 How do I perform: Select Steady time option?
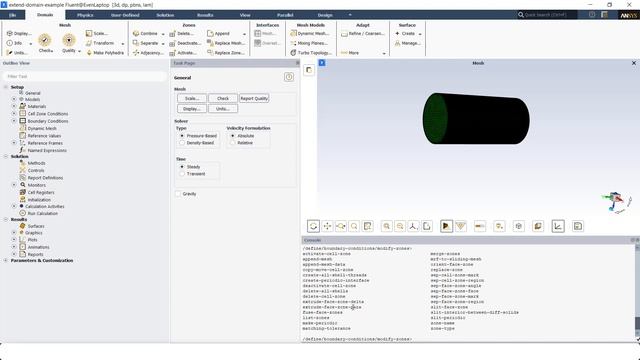182,167
